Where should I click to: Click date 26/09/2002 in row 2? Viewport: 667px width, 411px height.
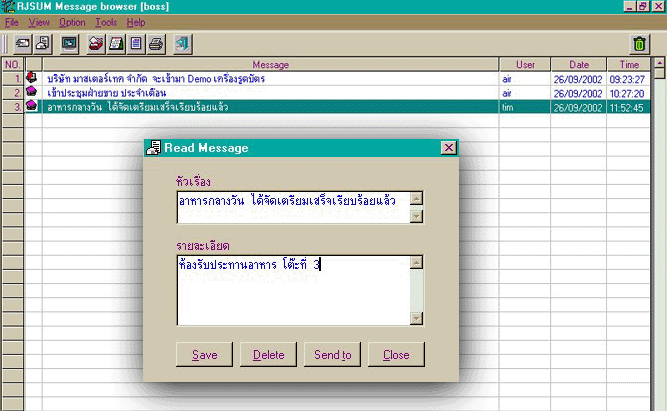pos(578,93)
